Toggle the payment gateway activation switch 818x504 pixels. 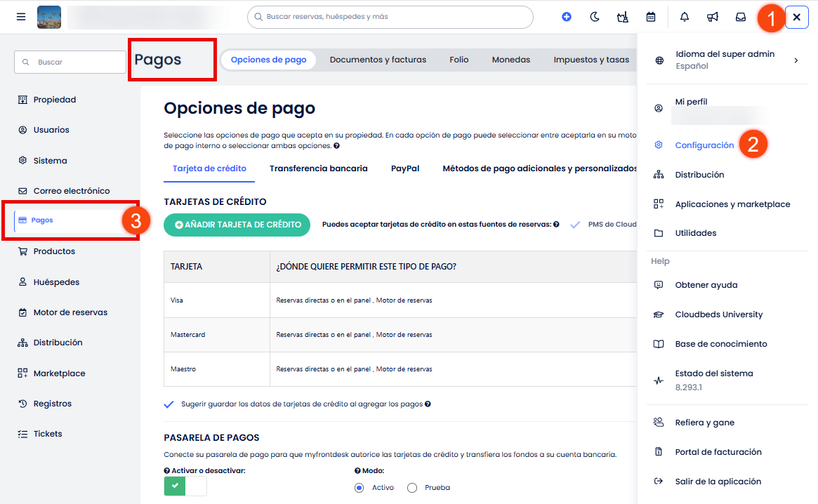[185, 486]
